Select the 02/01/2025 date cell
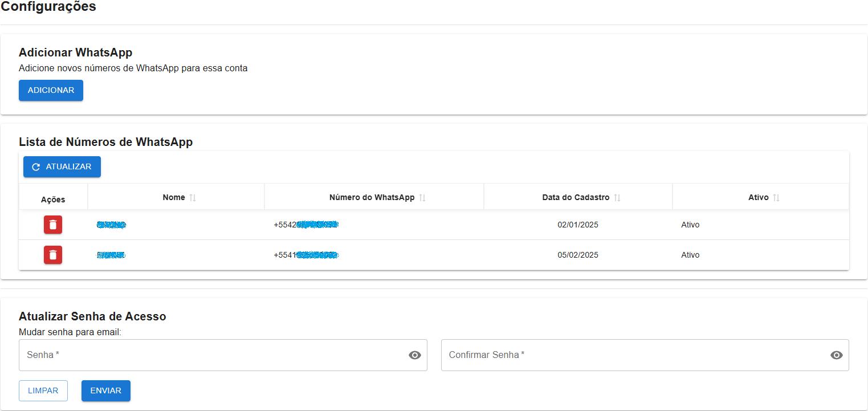 click(578, 225)
